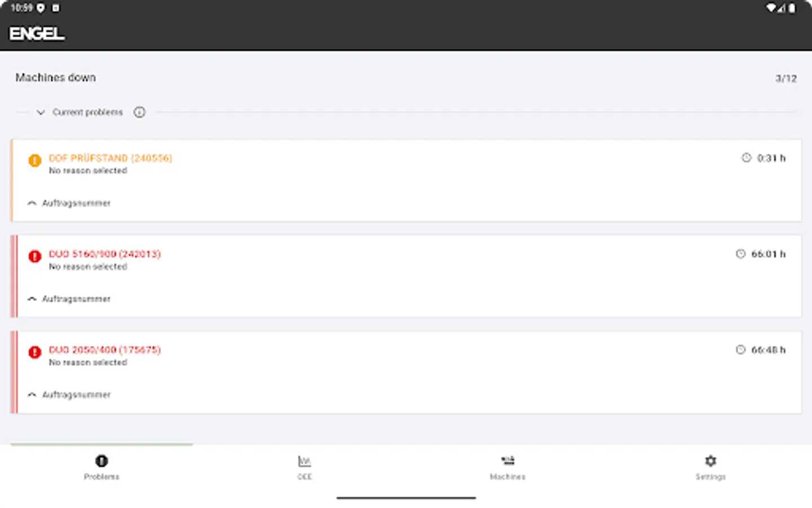Click the ENGEL logo in the header
812x508 pixels.
pyautogui.click(x=36, y=33)
